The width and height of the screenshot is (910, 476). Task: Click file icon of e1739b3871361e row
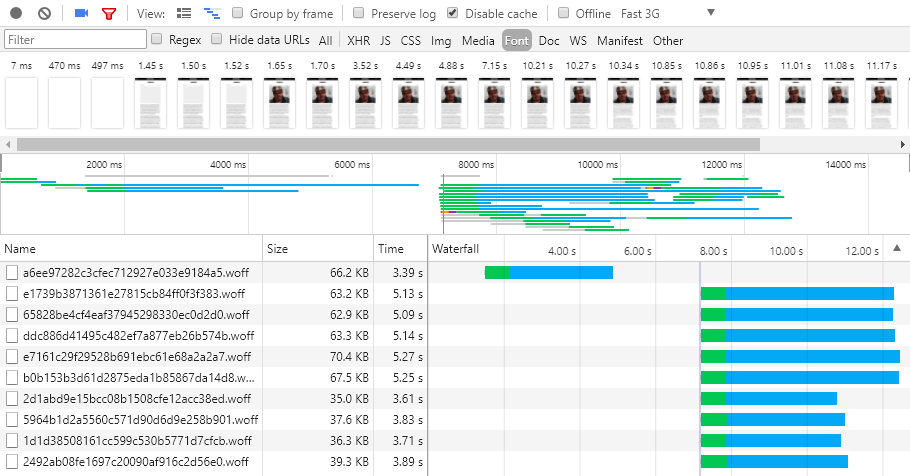tap(12, 293)
